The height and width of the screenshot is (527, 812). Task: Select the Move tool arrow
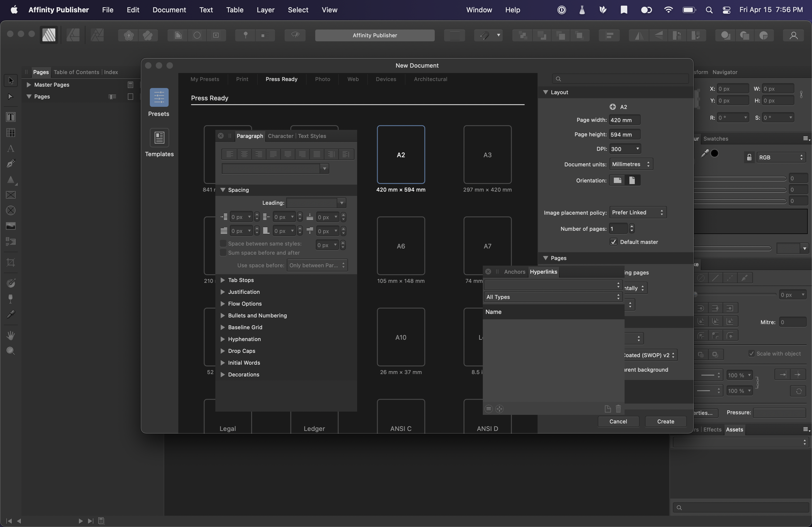click(x=10, y=80)
